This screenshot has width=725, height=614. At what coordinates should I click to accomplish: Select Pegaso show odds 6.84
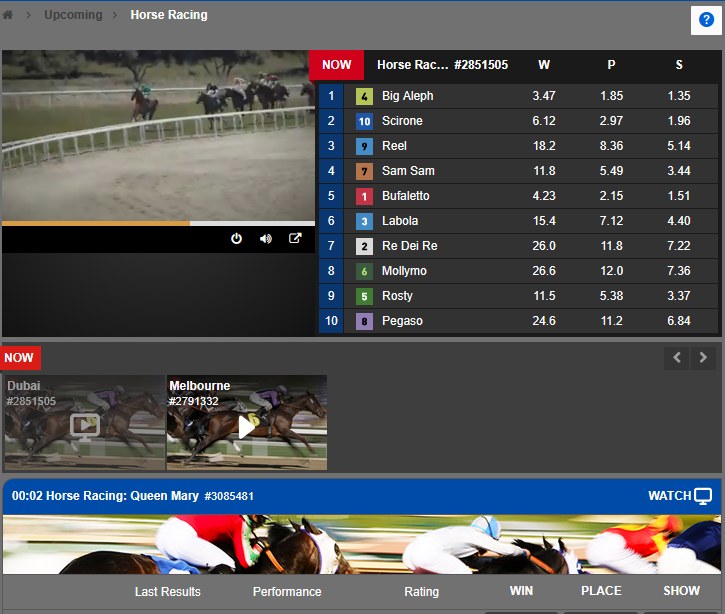pos(679,320)
